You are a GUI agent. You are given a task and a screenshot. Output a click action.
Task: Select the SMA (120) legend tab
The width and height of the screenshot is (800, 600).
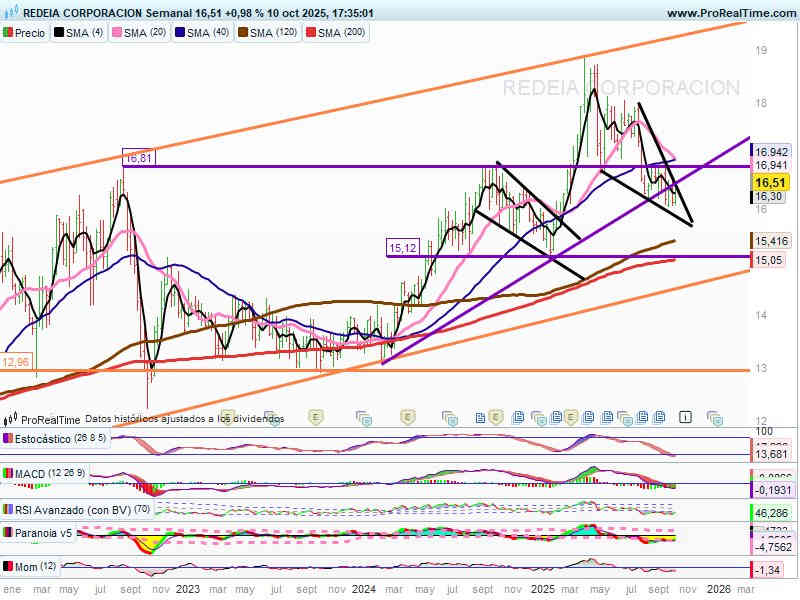click(x=272, y=33)
